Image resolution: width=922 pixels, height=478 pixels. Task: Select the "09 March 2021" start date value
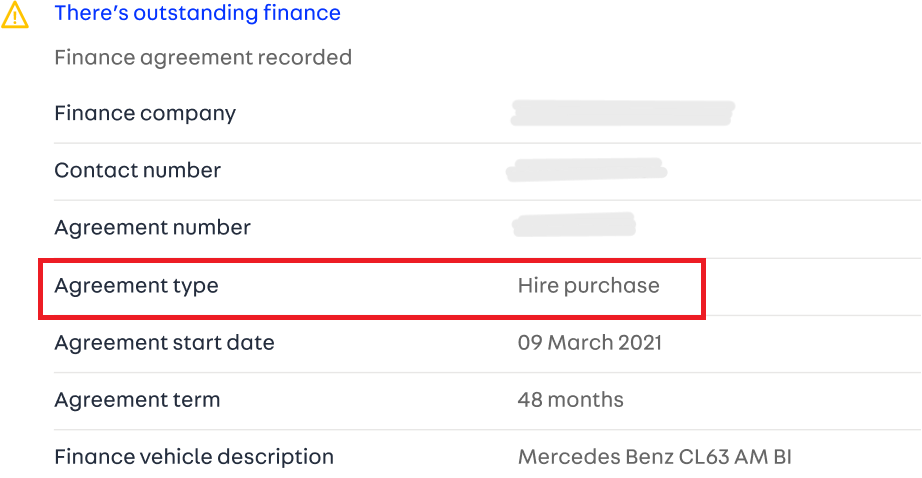tap(589, 343)
